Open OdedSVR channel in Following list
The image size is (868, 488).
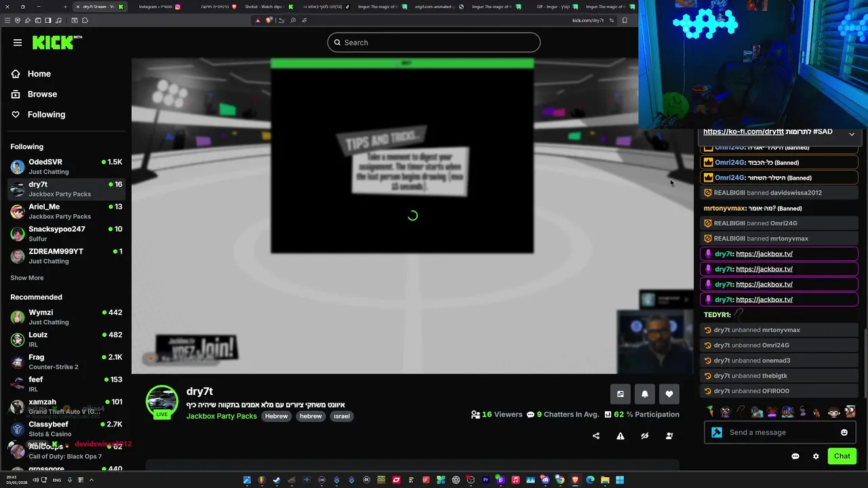coord(66,167)
